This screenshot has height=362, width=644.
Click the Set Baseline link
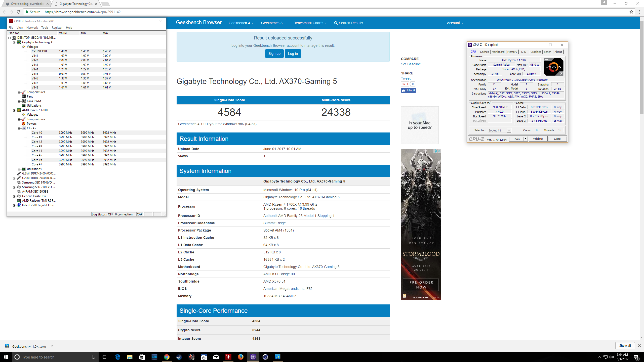(411, 64)
